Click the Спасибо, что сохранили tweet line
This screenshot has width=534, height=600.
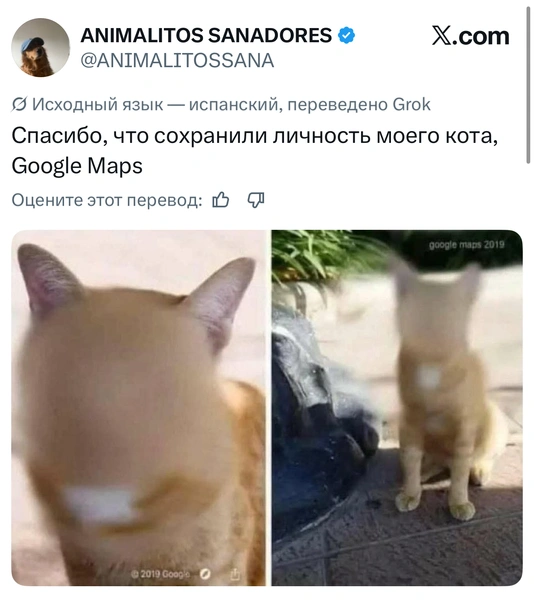coord(255,135)
